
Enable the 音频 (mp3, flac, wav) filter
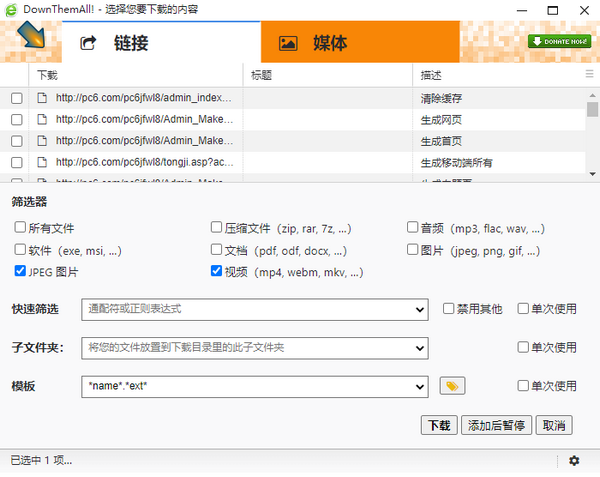click(412, 227)
